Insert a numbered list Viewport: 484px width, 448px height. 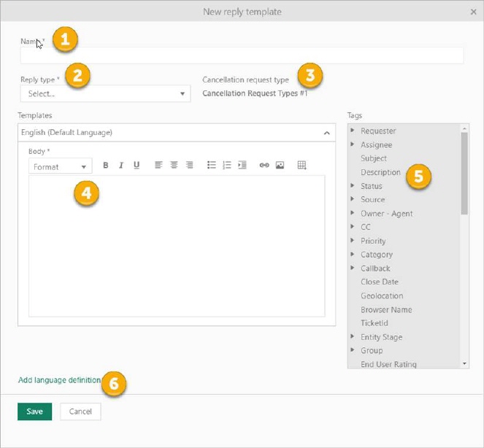pos(227,166)
